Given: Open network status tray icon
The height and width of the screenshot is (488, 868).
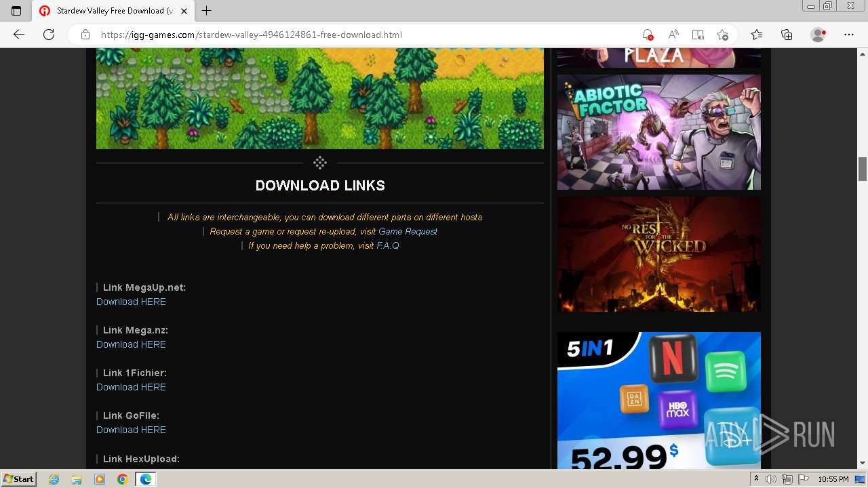Looking at the screenshot, I should tap(787, 479).
